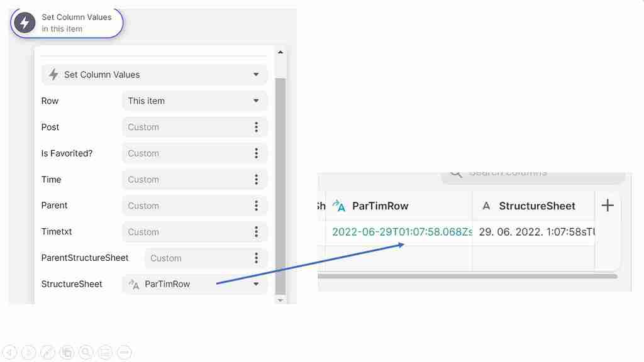Click the Search columns input field

[534, 177]
